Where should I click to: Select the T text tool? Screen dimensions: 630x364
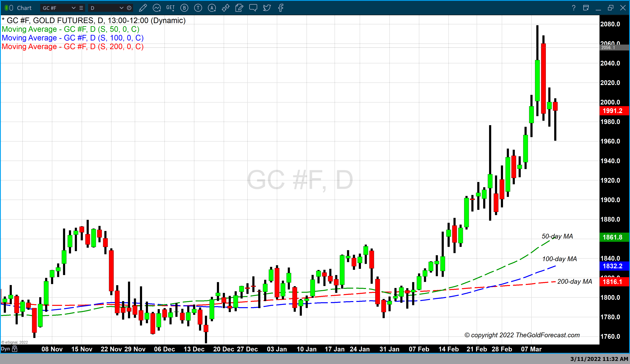tap(198, 8)
